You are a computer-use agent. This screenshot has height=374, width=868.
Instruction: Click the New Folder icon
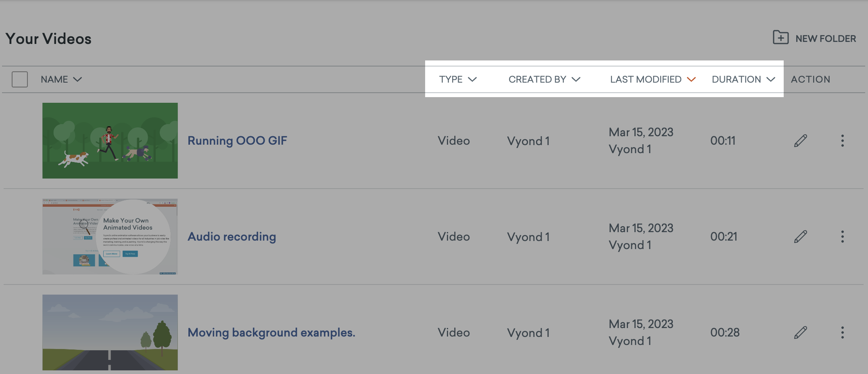[781, 38]
